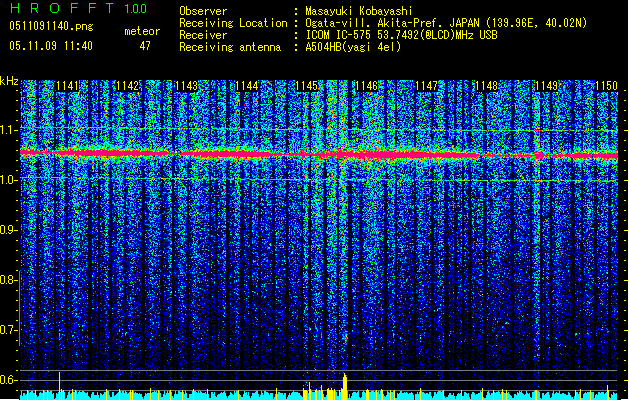Screen dimensions: 629x400
Task: Click the 0.7 kHz axis label
Action: [8, 330]
